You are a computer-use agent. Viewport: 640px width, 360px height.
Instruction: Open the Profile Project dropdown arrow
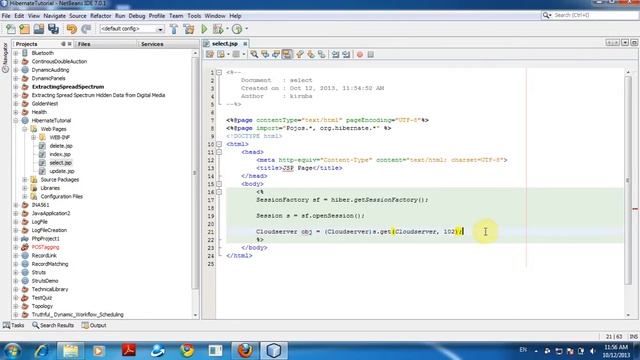pyautogui.click(x=246, y=29)
